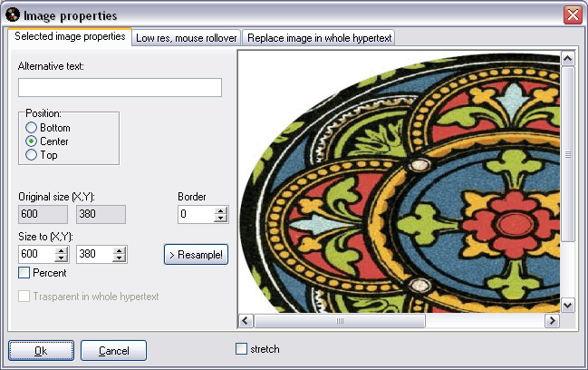Increase the Size to X width value
The image size is (588, 370).
point(61,250)
